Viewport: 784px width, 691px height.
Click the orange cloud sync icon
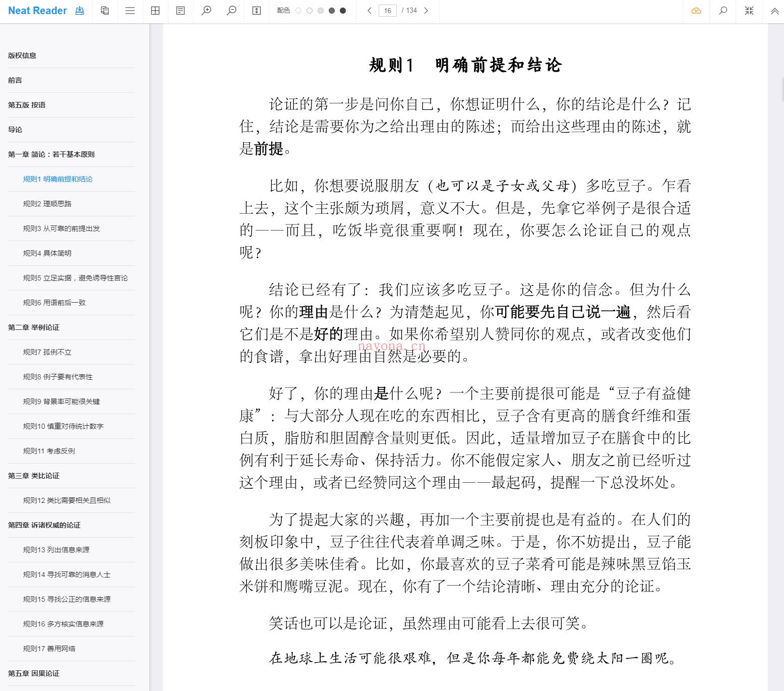point(696,11)
